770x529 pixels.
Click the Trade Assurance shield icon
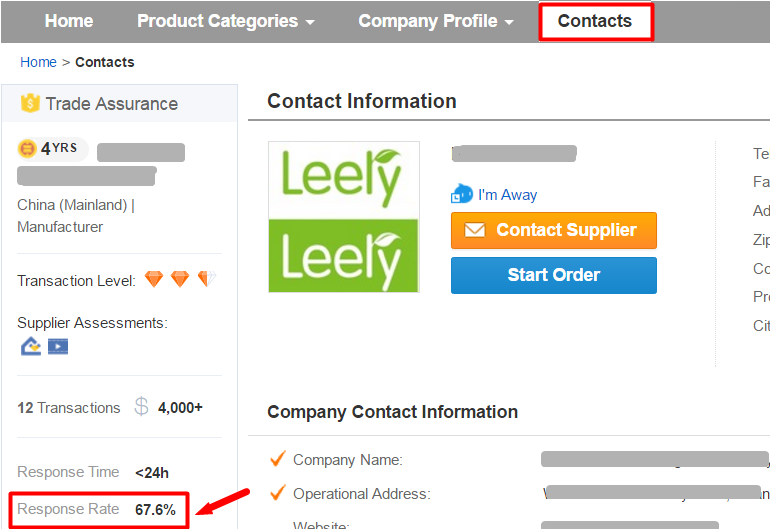[30, 103]
